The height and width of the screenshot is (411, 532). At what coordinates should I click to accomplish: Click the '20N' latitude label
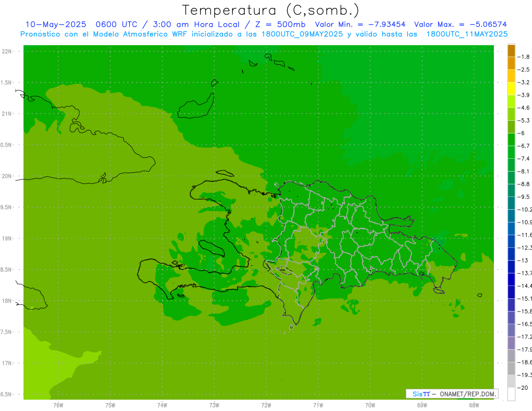(x=7, y=176)
